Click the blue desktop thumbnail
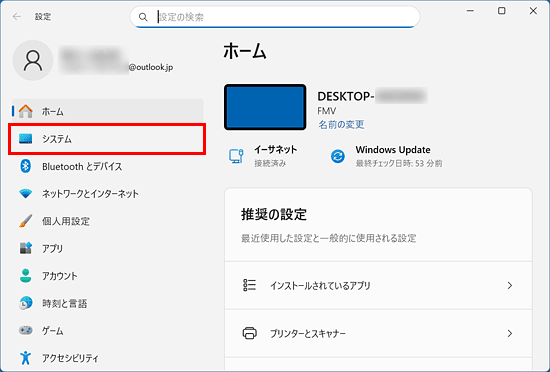550x372 pixels. coord(265,107)
